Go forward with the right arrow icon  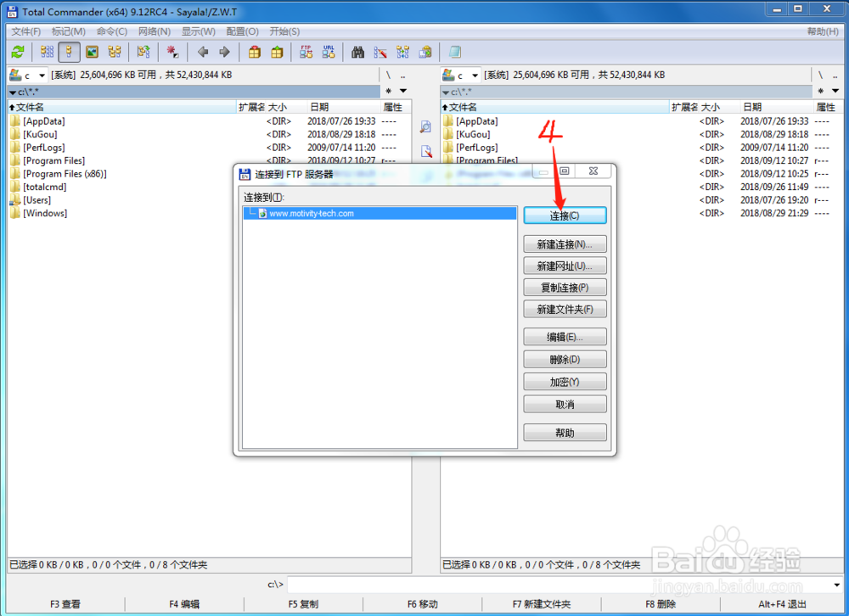(225, 52)
